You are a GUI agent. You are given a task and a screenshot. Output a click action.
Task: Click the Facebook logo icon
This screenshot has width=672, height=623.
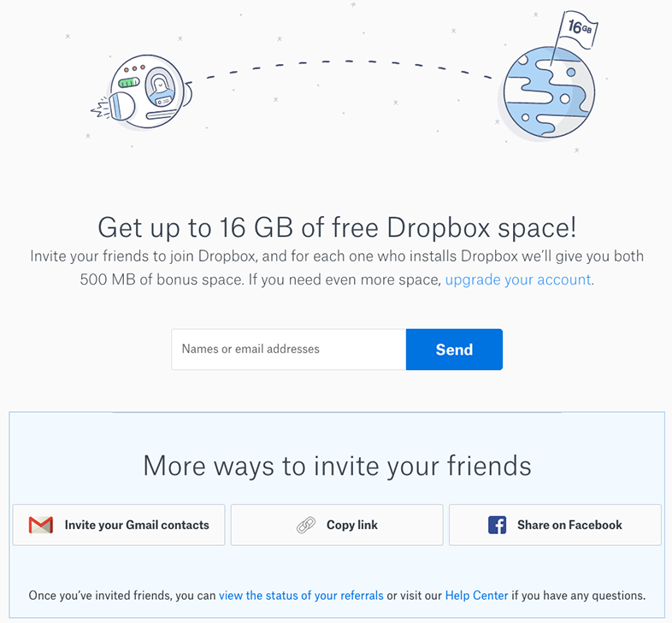[x=497, y=525]
